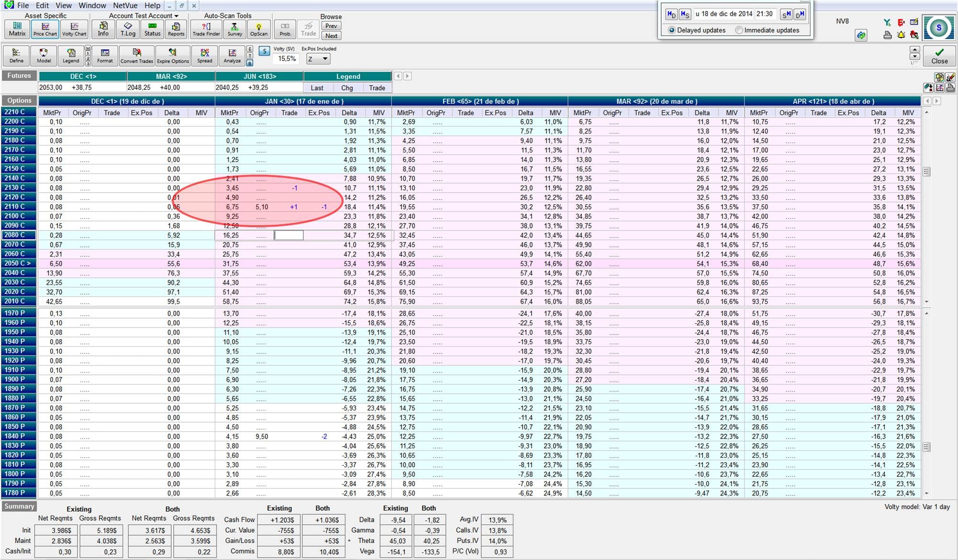
Task: Open the NetVue menu
Action: tap(125, 6)
